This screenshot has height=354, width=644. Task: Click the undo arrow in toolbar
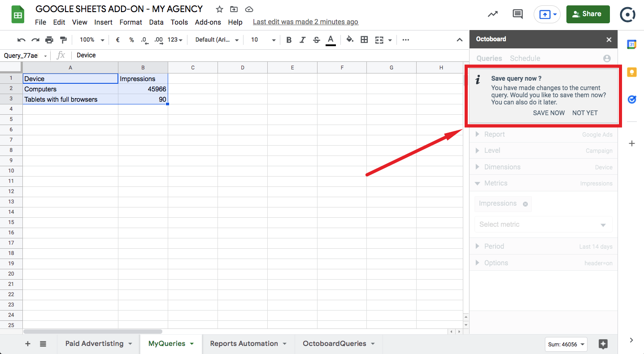point(21,40)
